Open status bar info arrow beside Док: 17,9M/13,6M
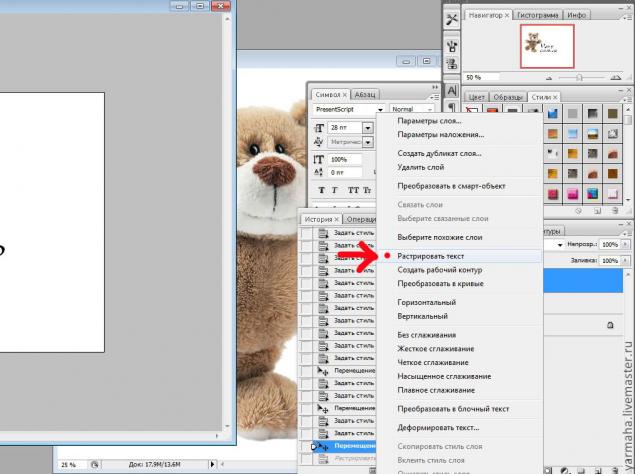This screenshot has height=474, width=635. tap(212, 464)
